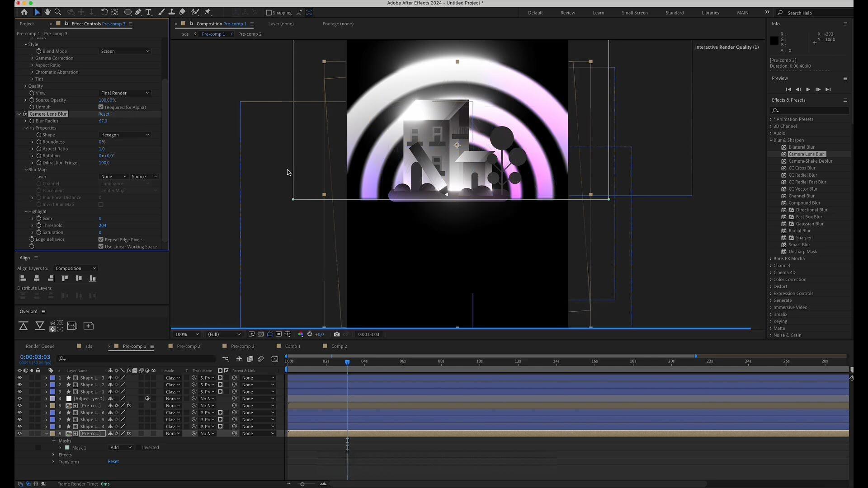
Task: Select the Clone Stamp tool
Action: tap(172, 12)
